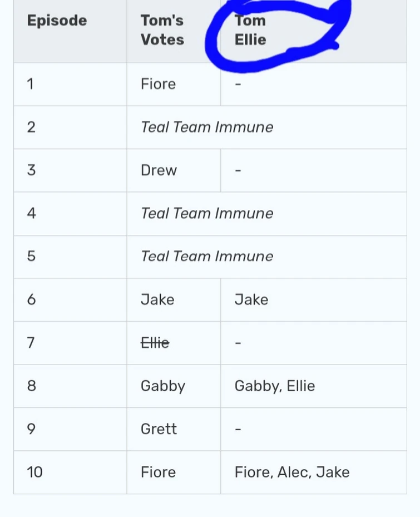The width and height of the screenshot is (420, 517).
Task: Click episode number 10
Action: point(34,472)
